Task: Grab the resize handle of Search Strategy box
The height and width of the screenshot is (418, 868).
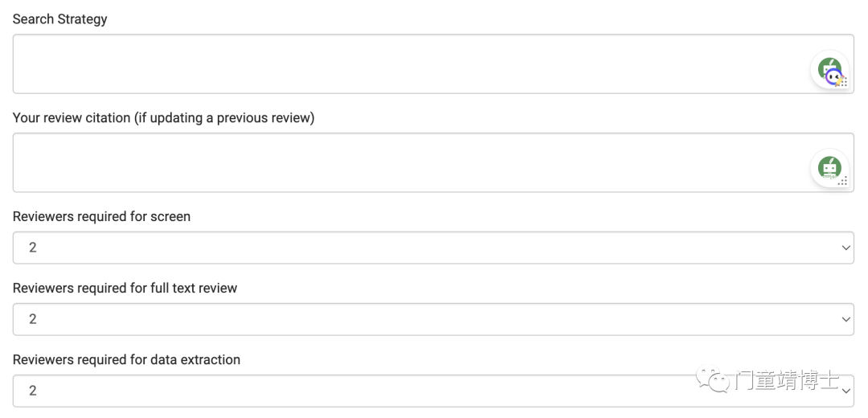Action: tap(844, 83)
